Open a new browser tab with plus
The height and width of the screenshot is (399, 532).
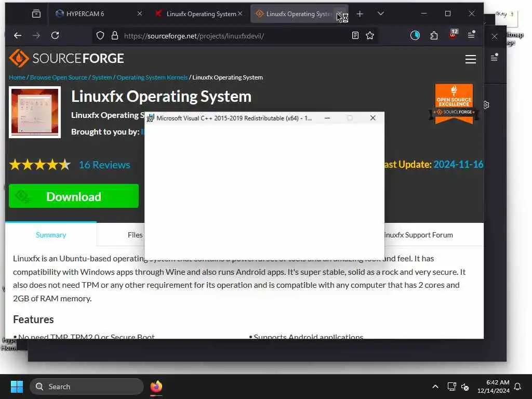tap(360, 14)
